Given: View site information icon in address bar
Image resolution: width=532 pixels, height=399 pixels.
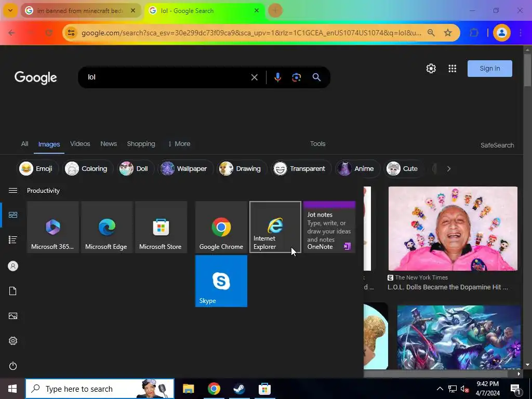Looking at the screenshot, I should click(x=71, y=33).
